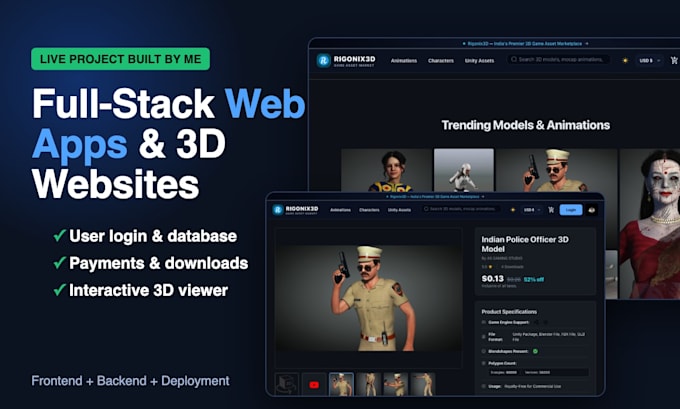680x409 pixels.
Task: Click the main police officer 3D preview
Action: (x=368, y=298)
